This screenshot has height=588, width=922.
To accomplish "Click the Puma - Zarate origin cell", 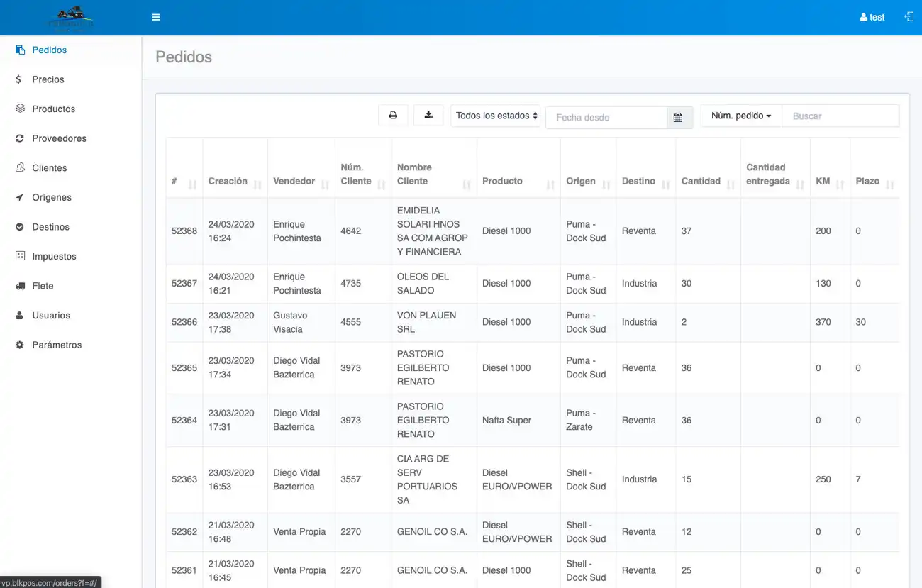I will [x=581, y=420].
